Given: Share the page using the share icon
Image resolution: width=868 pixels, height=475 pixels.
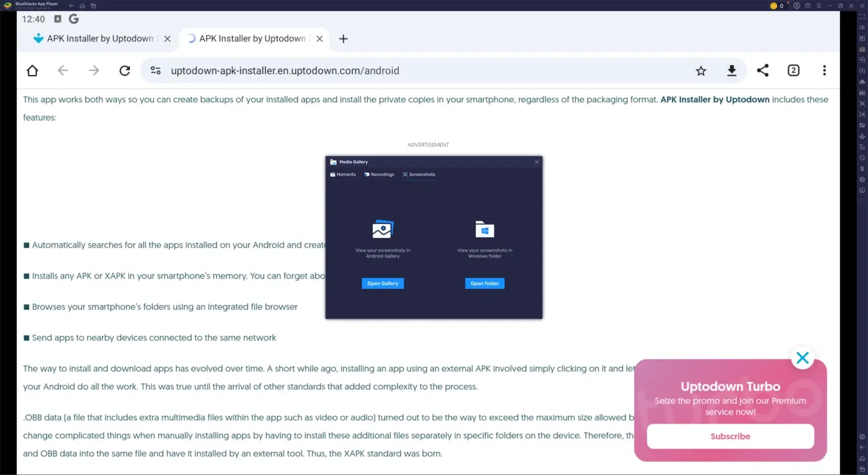Looking at the screenshot, I should pos(763,70).
